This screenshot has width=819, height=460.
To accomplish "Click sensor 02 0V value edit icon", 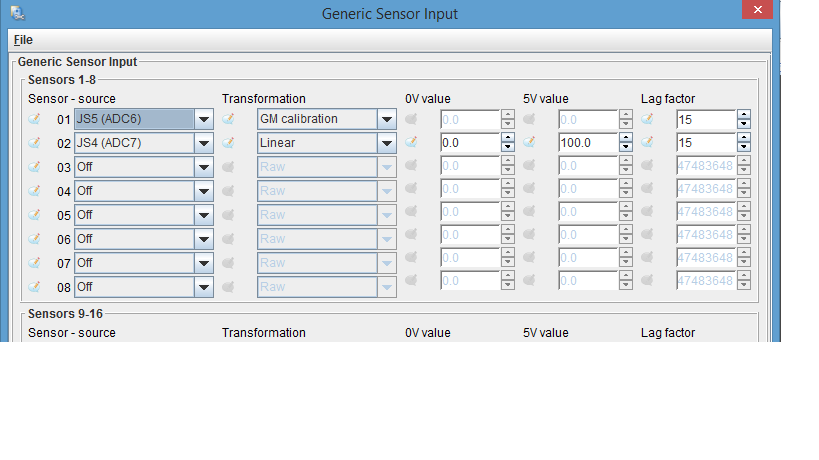I will (411, 143).
